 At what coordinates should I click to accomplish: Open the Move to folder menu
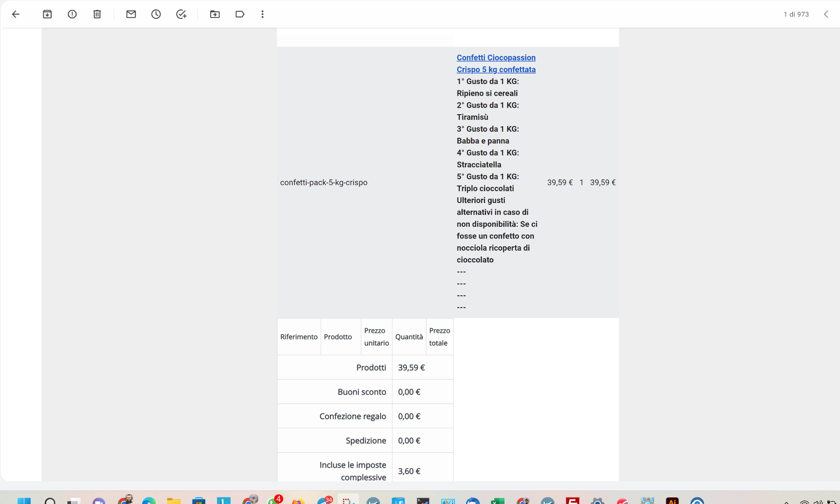[x=215, y=14]
